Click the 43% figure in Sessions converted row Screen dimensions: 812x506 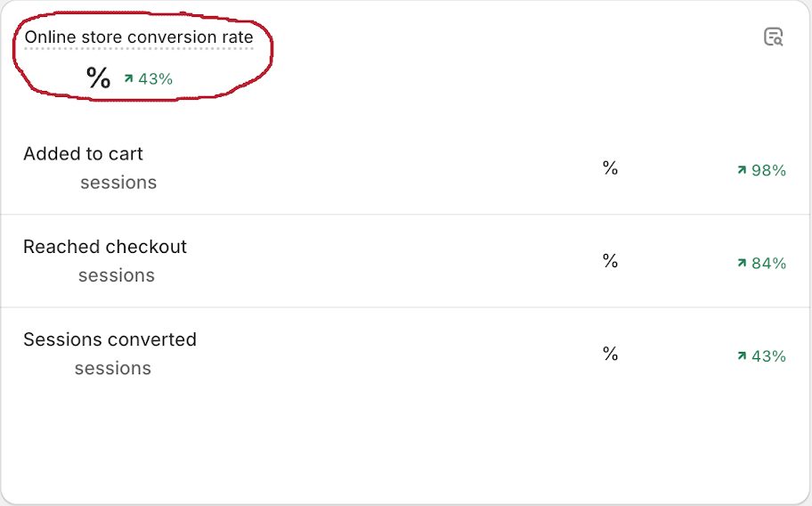click(x=768, y=356)
